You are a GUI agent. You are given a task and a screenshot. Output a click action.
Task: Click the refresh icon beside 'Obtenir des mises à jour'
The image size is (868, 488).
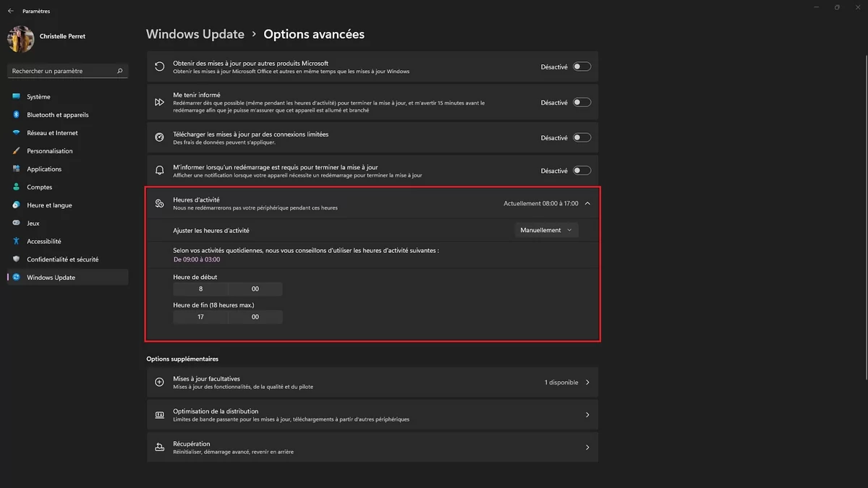(160, 67)
